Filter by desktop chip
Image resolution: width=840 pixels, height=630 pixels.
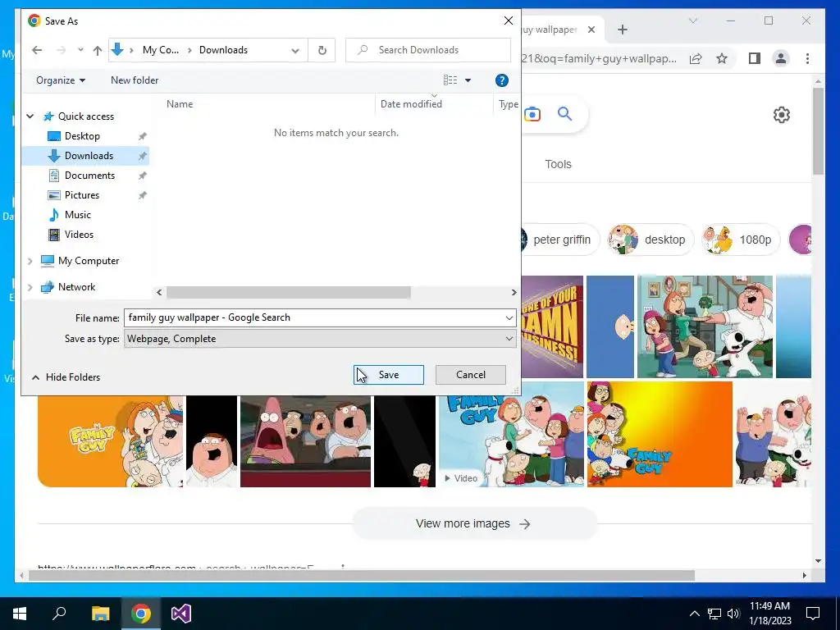pos(651,240)
